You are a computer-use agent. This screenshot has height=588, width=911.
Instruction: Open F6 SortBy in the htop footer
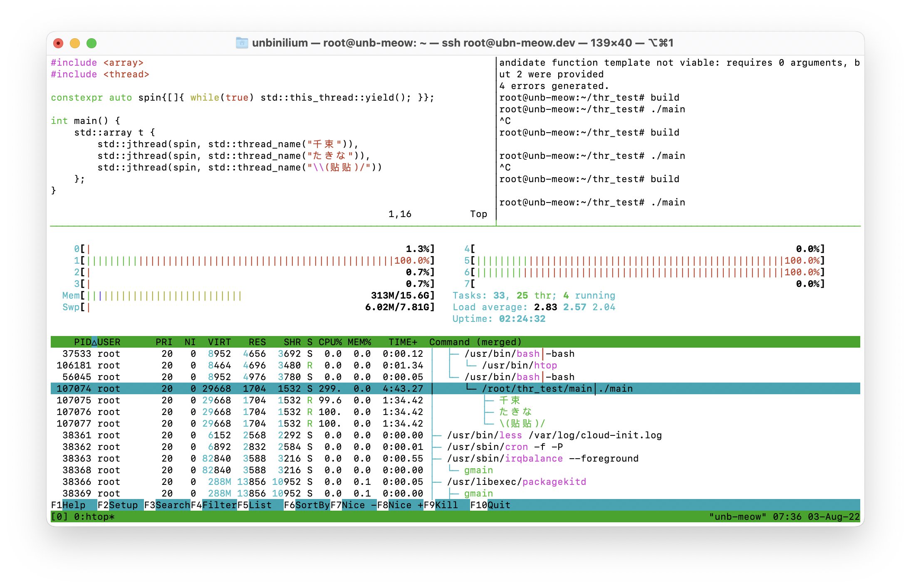click(x=307, y=505)
